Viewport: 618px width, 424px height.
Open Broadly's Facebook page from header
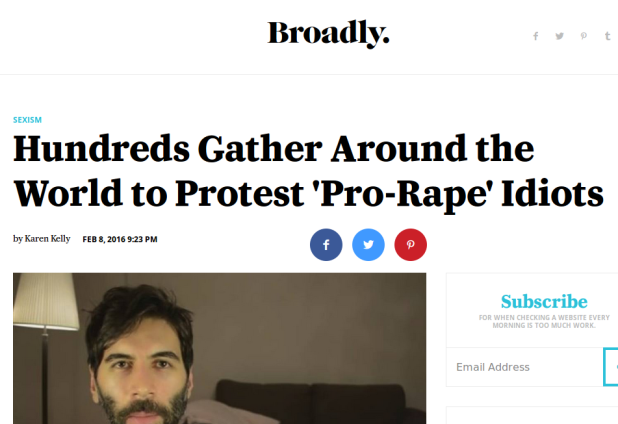536,36
